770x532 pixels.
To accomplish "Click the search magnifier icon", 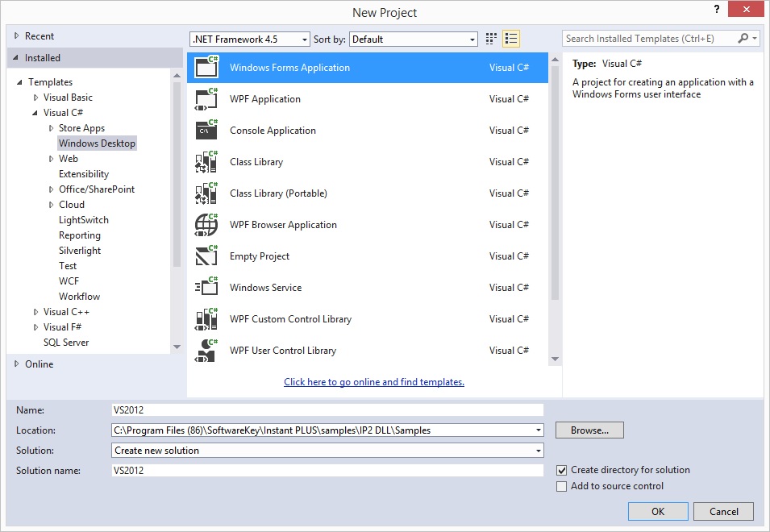I will (x=743, y=38).
